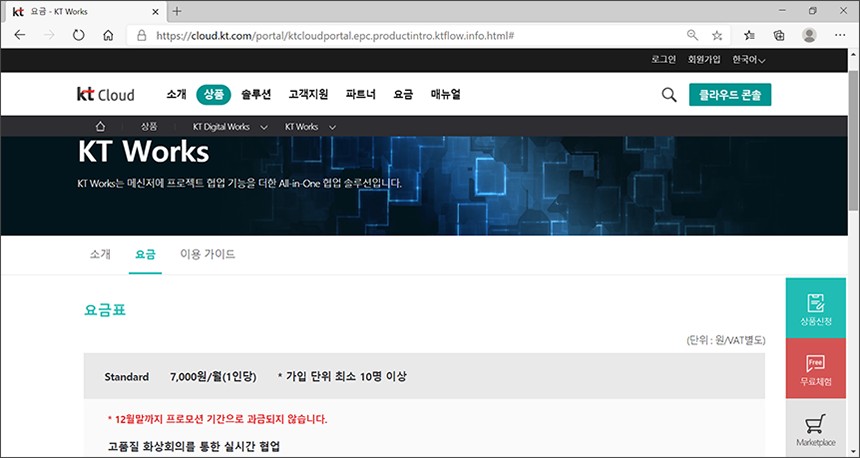Open the 상품 top navigation menu
The width and height of the screenshot is (860, 458).
click(x=213, y=94)
